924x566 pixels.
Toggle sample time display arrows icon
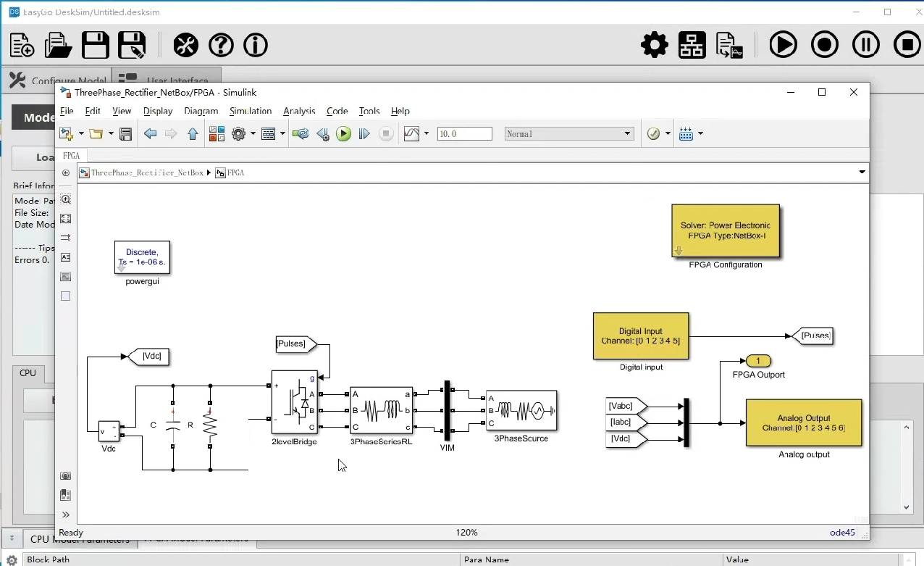[66, 238]
